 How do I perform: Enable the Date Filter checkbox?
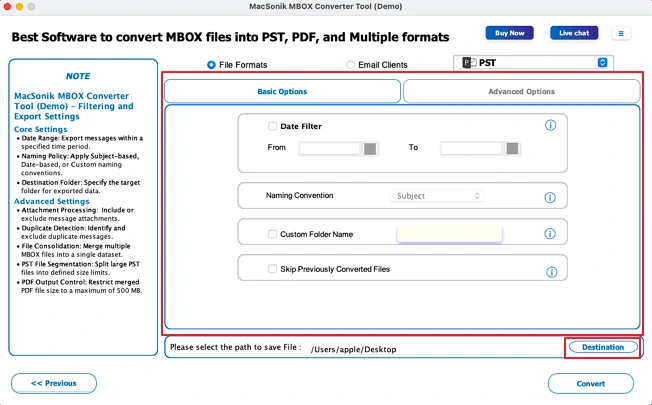[272, 126]
